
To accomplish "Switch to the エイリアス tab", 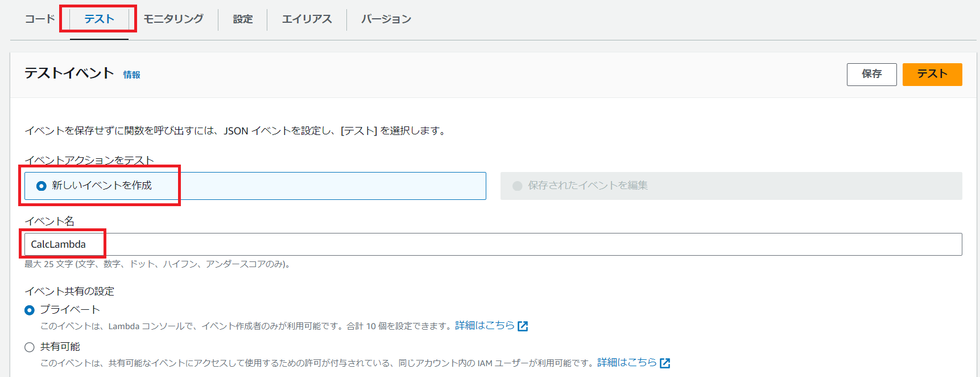I will [x=307, y=19].
